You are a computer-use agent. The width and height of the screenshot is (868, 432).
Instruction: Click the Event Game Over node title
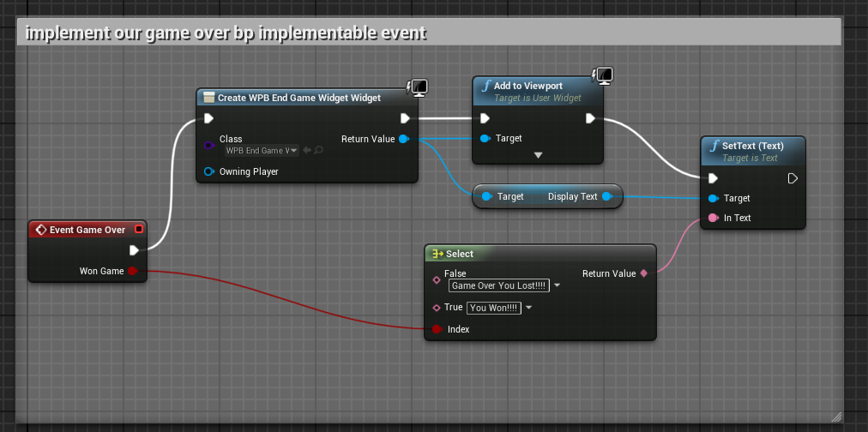(x=87, y=230)
